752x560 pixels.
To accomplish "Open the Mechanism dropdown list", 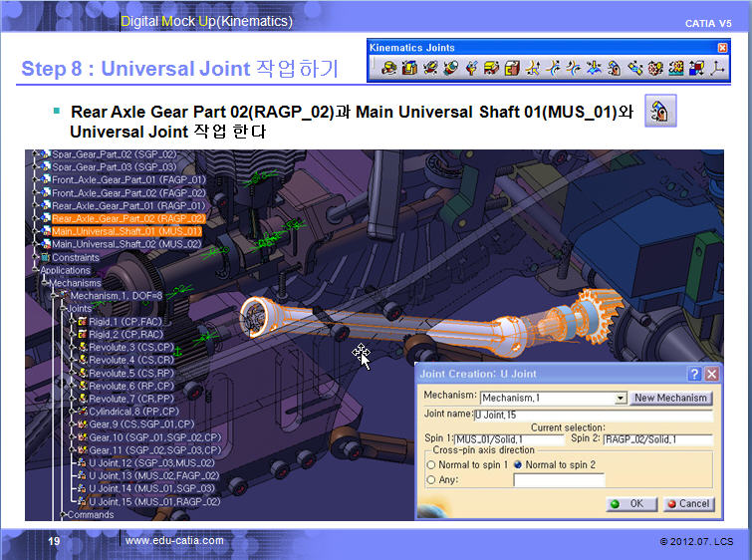I will 621,398.
